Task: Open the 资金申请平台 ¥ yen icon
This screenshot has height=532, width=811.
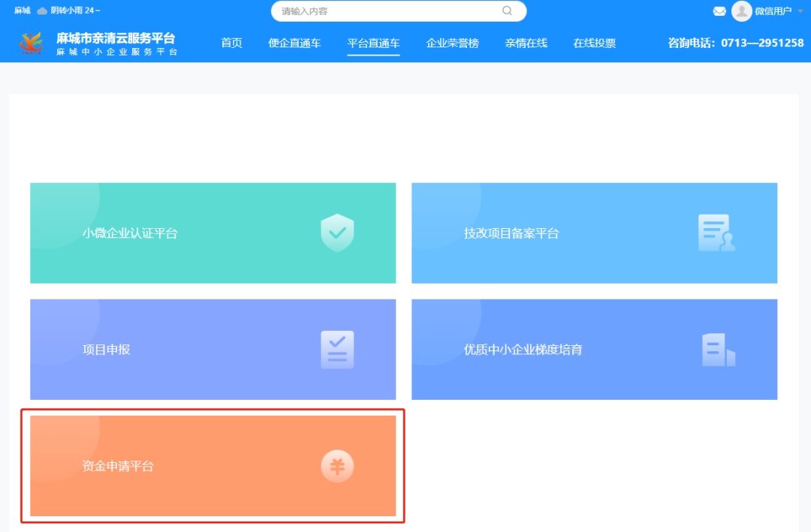Action: click(x=337, y=466)
